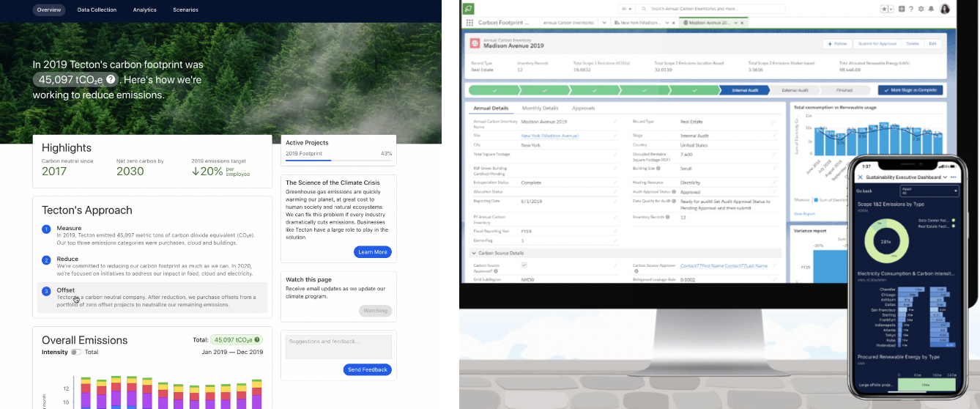Click the user avatar profile picture
The width and height of the screenshot is (980, 409).
(x=945, y=9)
